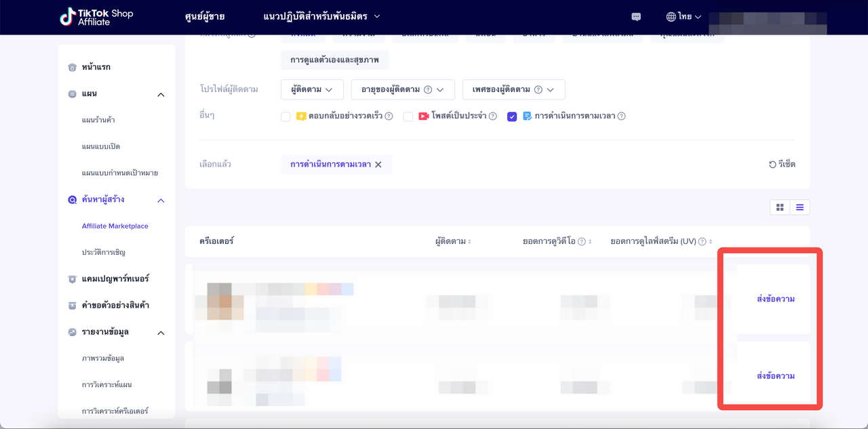Expand the เพศของผู้ติดตาม dropdown

coord(513,89)
